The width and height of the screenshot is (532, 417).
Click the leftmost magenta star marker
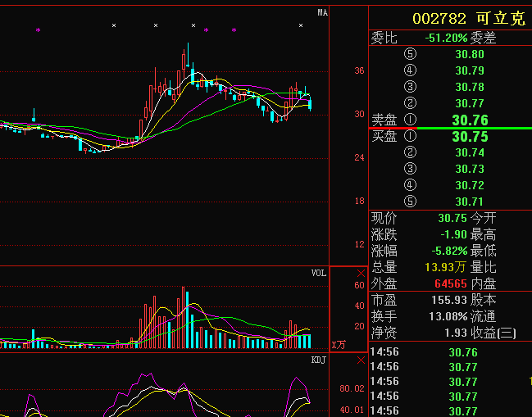[38, 30]
